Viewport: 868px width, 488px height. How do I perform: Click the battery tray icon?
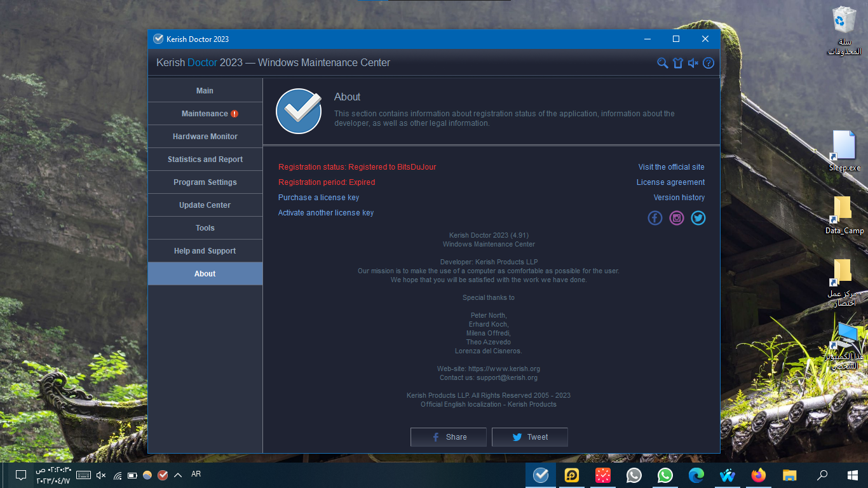pos(132,475)
